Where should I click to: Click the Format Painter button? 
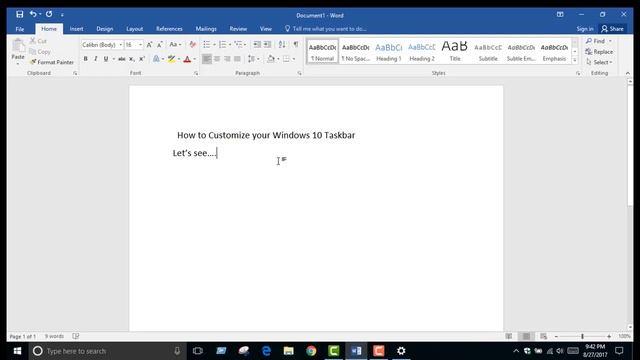point(51,62)
